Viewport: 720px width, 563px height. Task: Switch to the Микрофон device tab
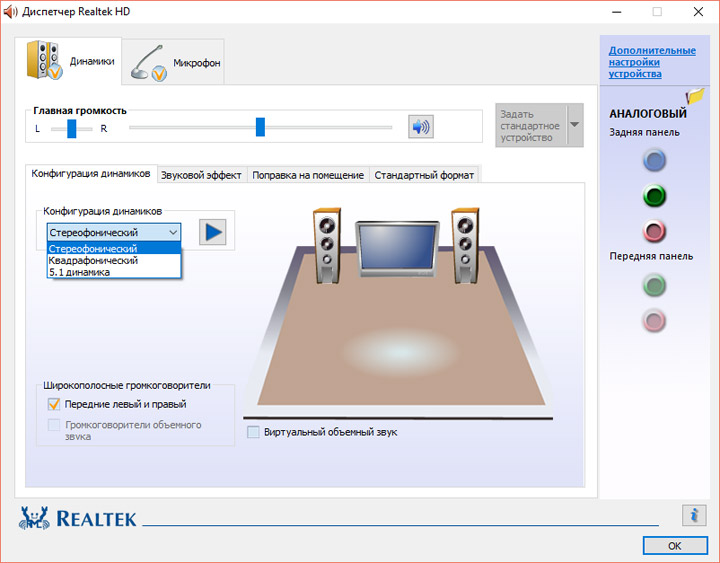click(x=173, y=62)
